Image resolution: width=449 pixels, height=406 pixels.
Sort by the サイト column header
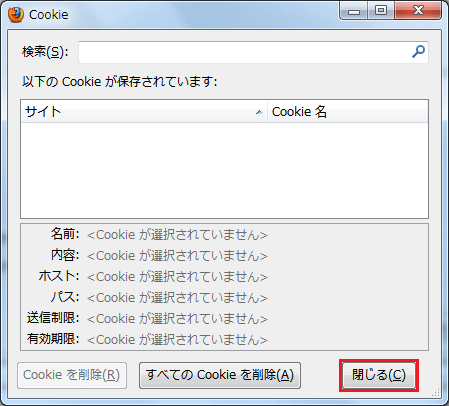tap(144, 112)
